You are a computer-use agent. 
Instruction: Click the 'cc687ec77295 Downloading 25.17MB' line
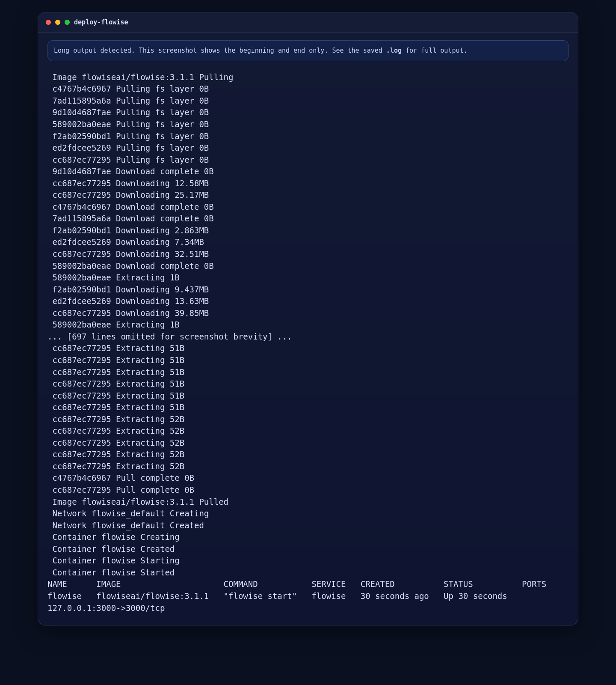tap(130, 195)
